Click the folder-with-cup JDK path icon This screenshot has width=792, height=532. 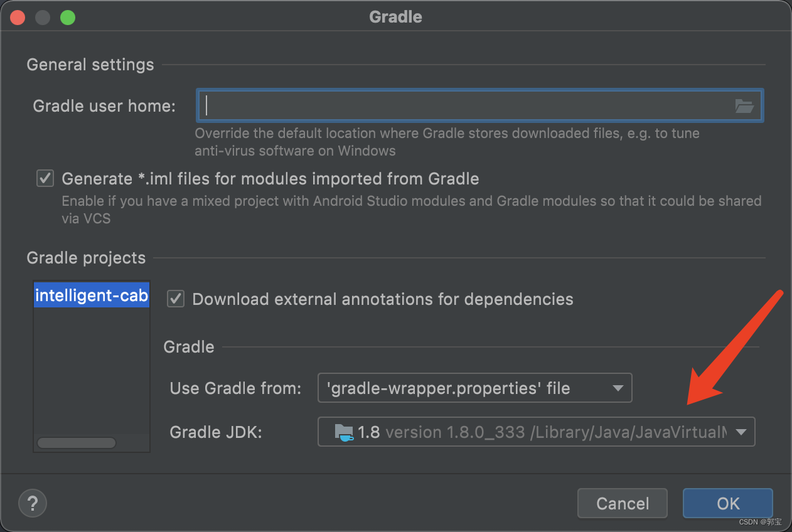tap(344, 432)
